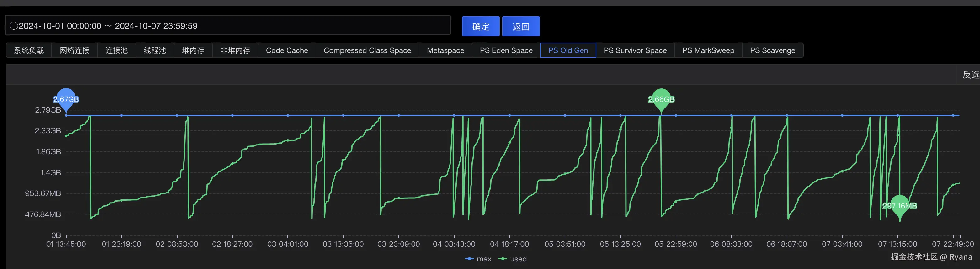This screenshot has height=269, width=980.
Task: Click the blue 2.67GB max marker pin
Action: (x=66, y=100)
